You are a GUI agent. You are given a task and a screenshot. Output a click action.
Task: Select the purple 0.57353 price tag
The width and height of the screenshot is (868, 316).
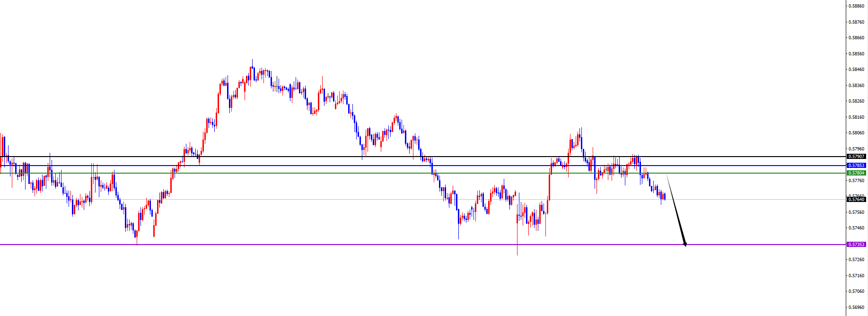[857, 245]
